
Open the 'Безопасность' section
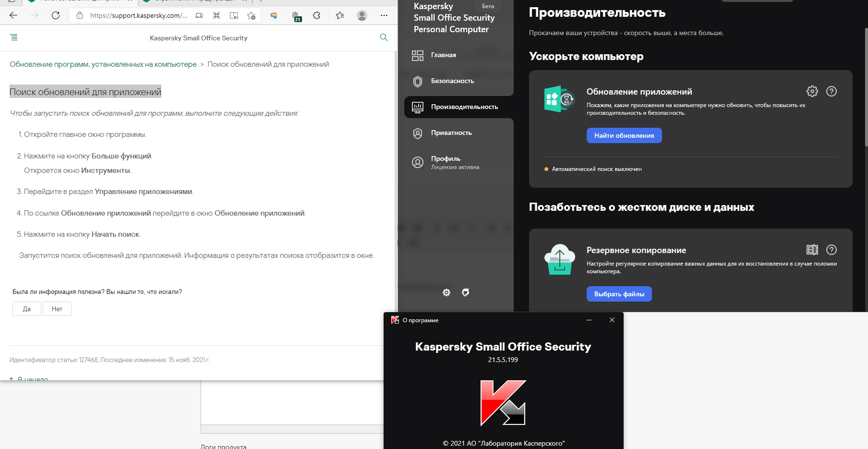pos(452,81)
